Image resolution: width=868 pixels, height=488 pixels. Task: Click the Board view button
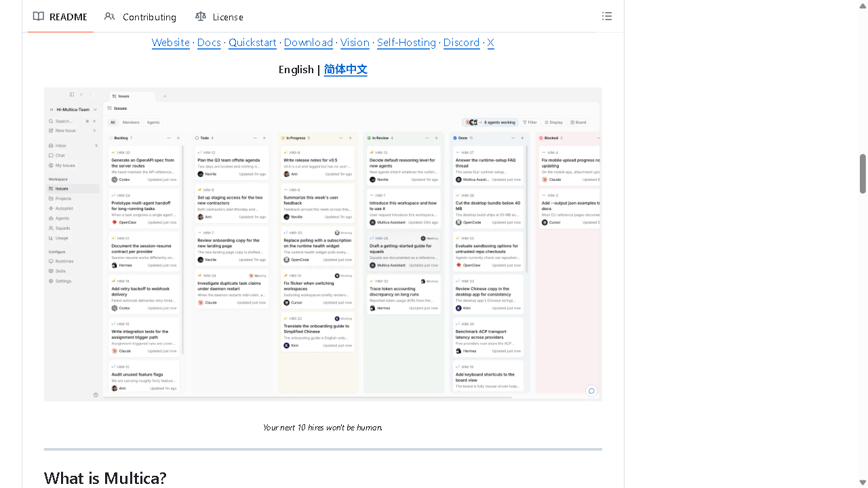578,123
